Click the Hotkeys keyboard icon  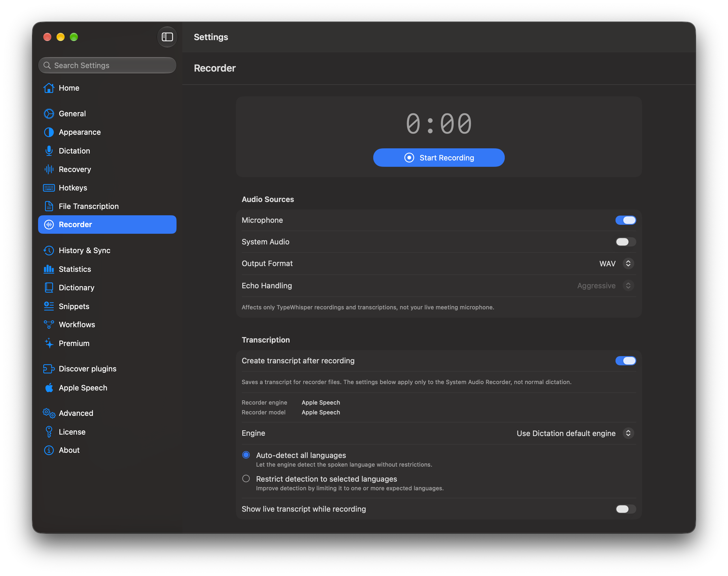pos(49,188)
